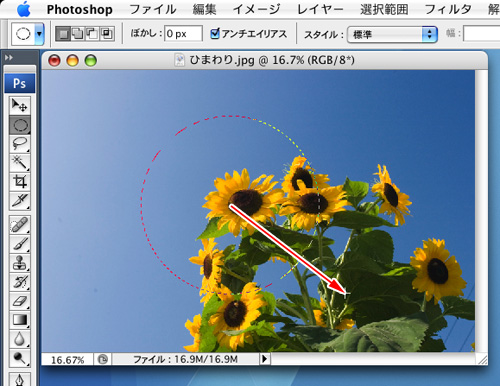Select the Healing Brush tool

20,225
